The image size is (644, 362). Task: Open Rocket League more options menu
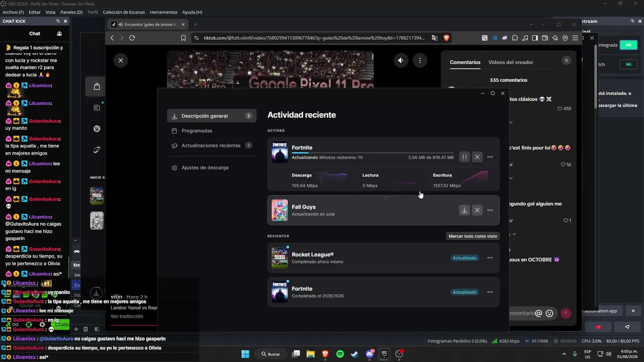click(x=490, y=258)
